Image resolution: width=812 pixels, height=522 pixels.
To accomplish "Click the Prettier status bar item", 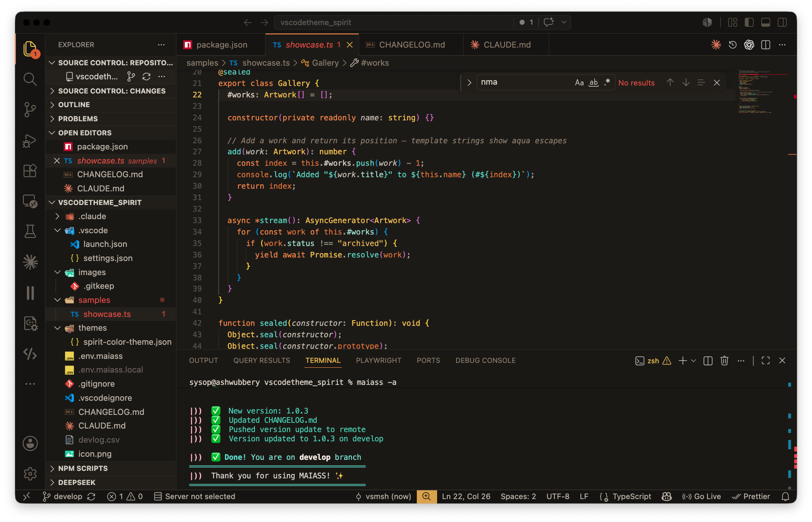I will 751,496.
